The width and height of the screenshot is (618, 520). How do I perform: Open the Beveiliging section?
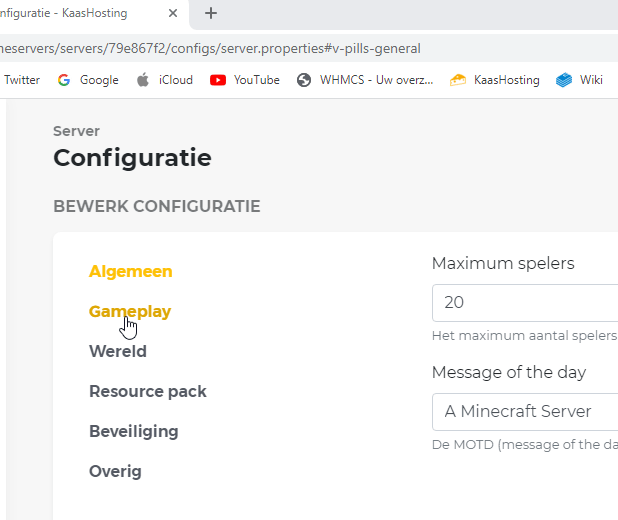pos(133,431)
